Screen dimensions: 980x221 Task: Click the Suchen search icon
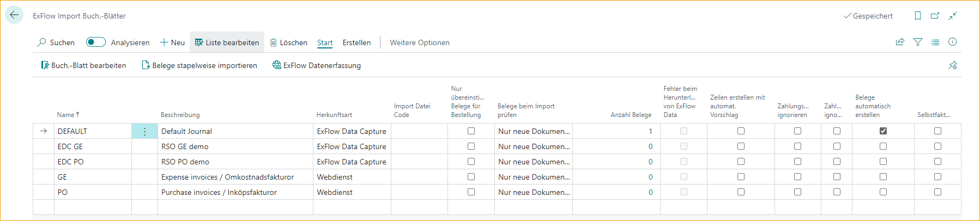pyautogui.click(x=41, y=42)
